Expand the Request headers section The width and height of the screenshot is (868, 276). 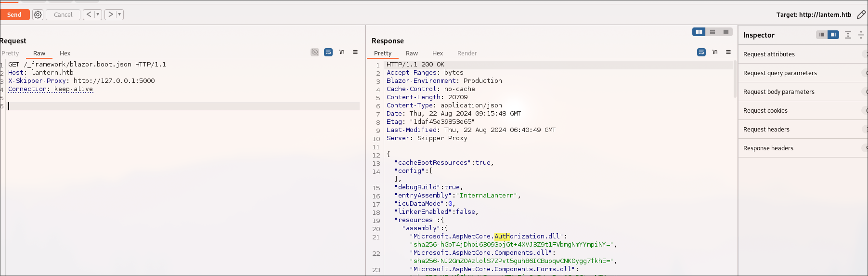pyautogui.click(x=766, y=130)
